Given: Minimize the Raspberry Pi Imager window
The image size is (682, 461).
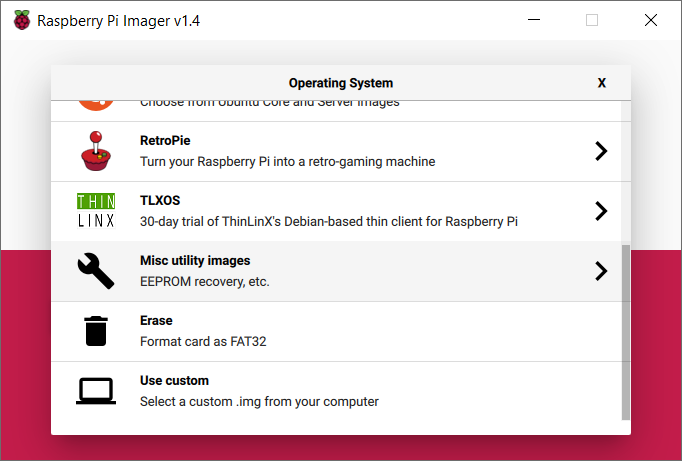Looking at the screenshot, I should click(534, 20).
